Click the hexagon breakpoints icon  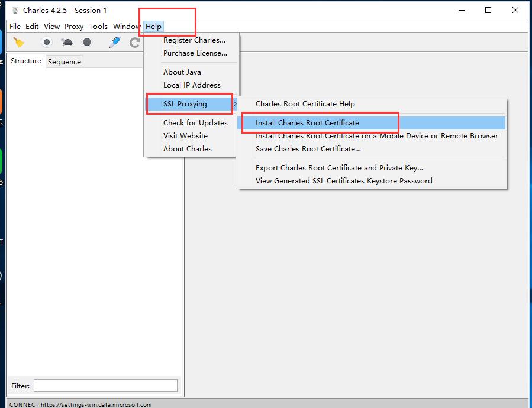click(87, 43)
